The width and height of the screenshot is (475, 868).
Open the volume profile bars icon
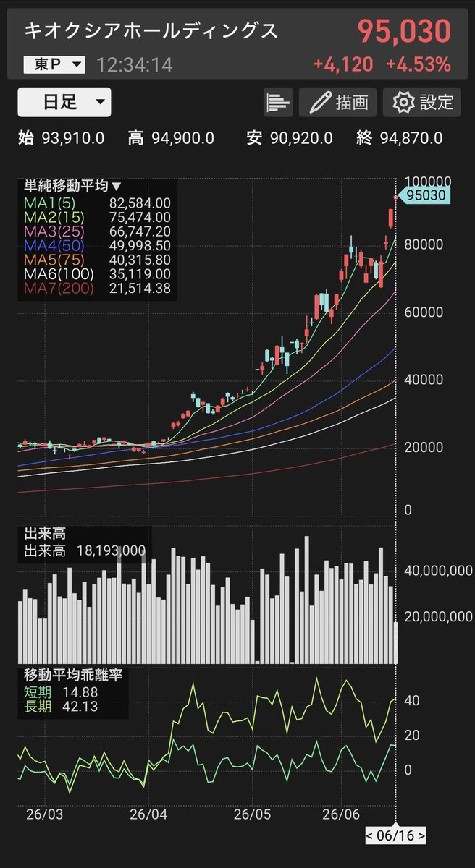point(278,102)
